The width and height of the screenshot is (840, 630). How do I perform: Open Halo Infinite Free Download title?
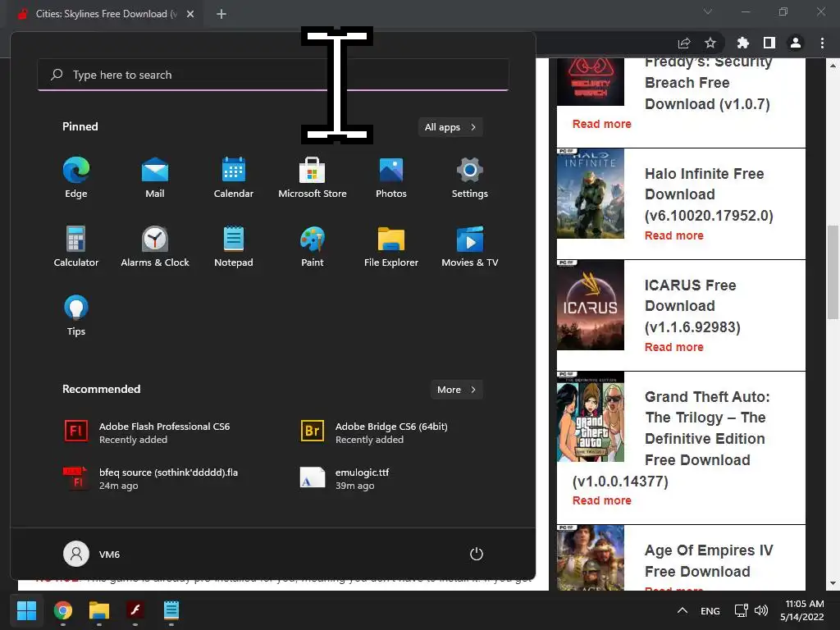point(709,194)
